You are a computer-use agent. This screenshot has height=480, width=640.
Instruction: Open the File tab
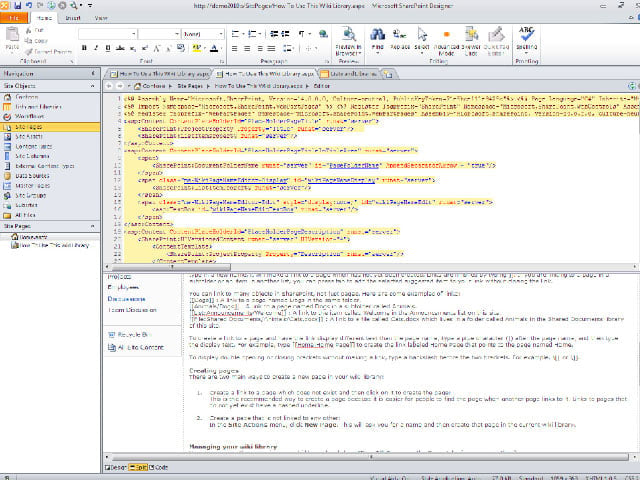(x=14, y=18)
